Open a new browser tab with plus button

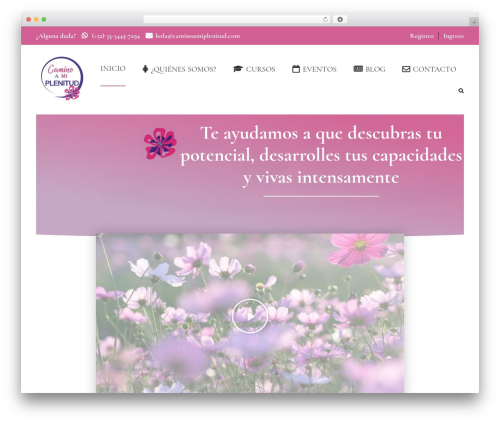474,22
